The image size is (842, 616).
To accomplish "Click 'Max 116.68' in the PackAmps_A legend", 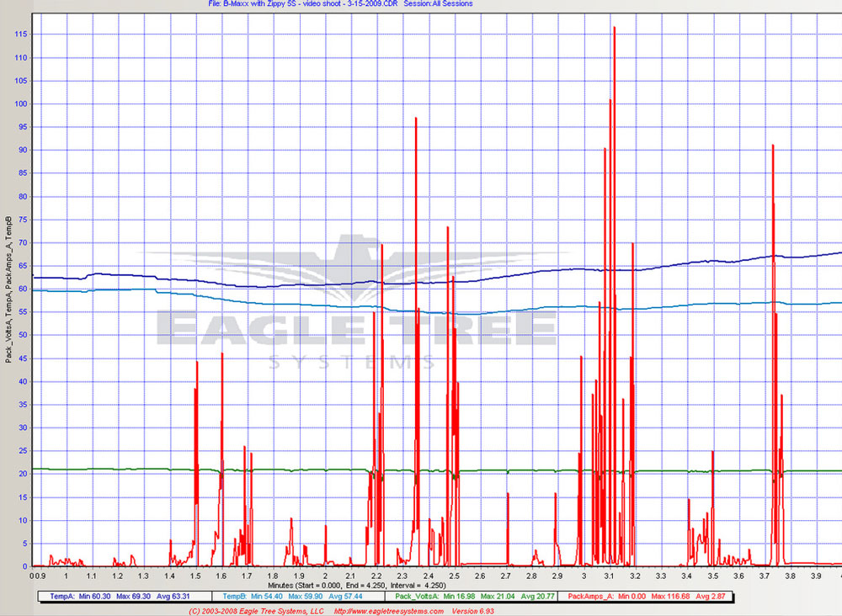I will click(671, 597).
